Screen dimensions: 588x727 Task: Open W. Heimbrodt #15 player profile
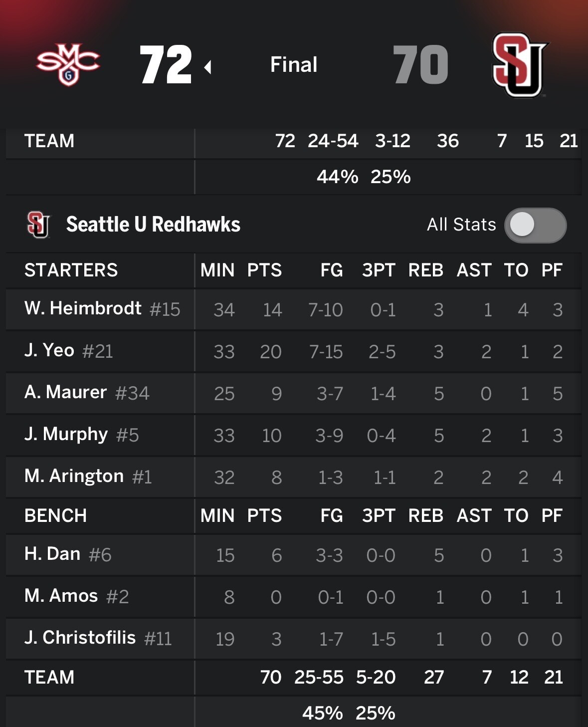pos(102,309)
